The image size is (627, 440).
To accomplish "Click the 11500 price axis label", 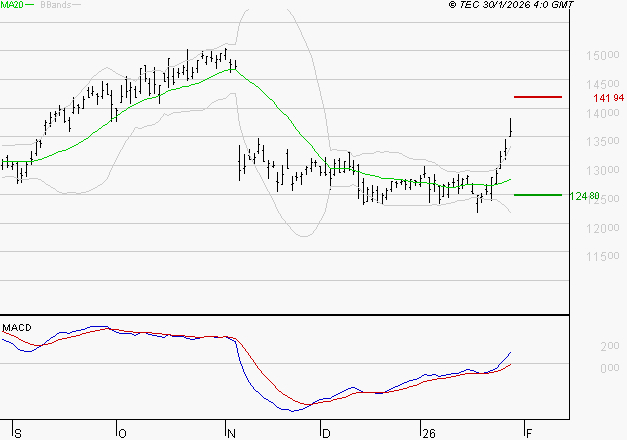I will coord(603,256).
